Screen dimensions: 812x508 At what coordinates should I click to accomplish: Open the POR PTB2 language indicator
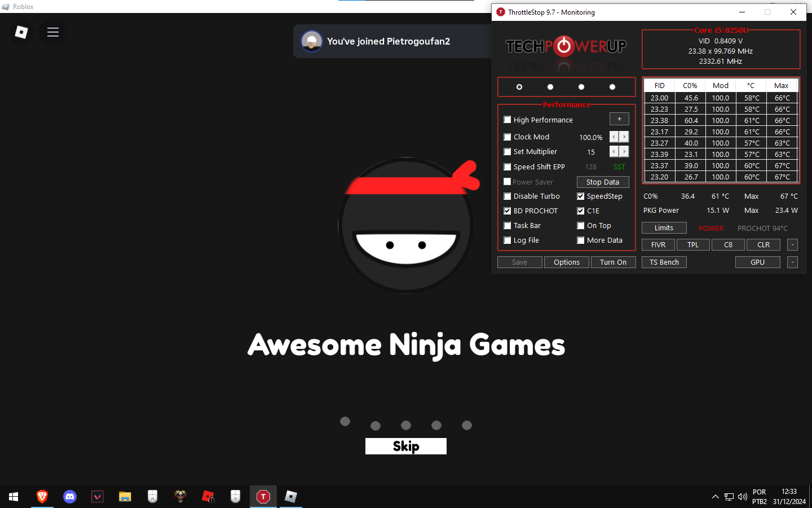(x=760, y=497)
